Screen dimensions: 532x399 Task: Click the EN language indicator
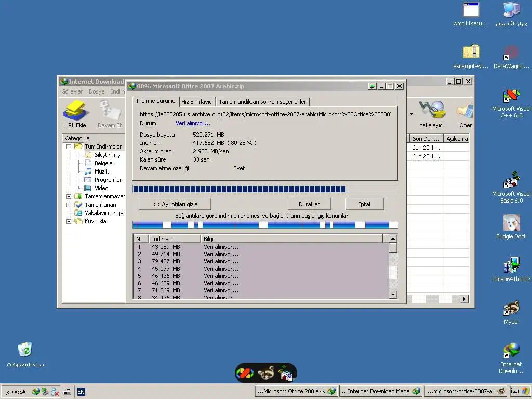(81, 392)
